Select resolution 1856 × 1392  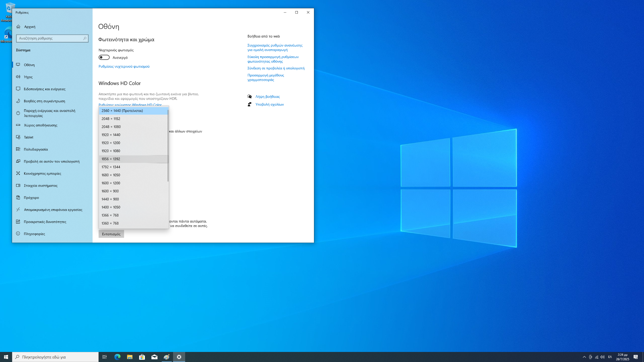click(x=133, y=159)
